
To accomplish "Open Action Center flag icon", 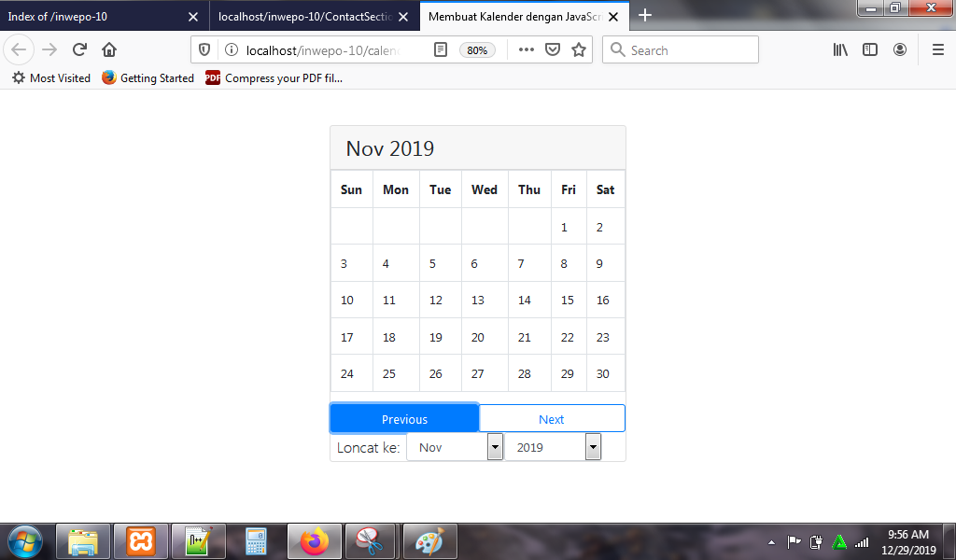I will tap(794, 541).
